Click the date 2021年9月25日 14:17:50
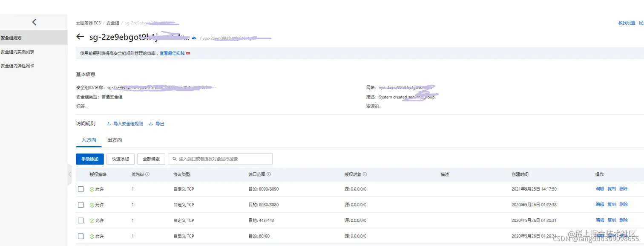The width and height of the screenshot is (644, 246). click(534, 189)
